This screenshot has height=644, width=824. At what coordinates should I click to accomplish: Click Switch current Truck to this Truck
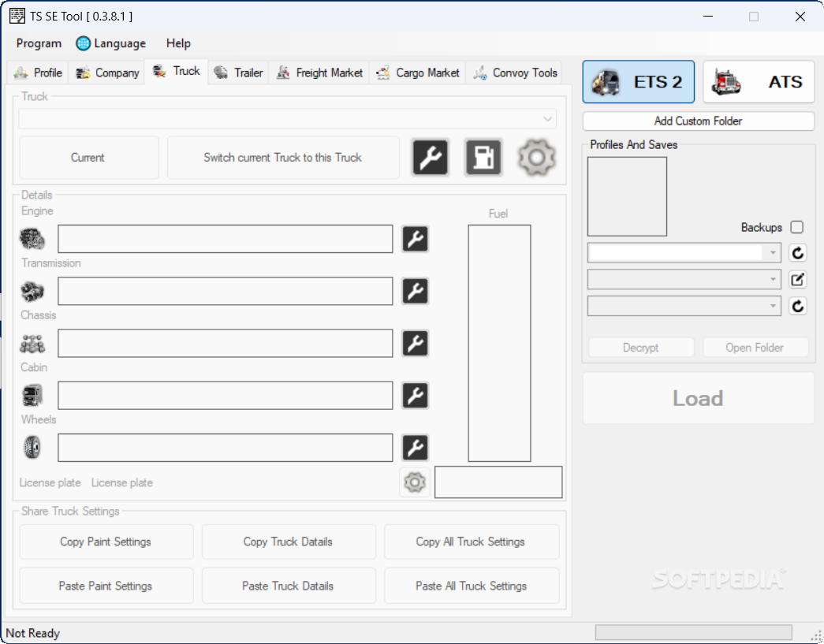283,158
